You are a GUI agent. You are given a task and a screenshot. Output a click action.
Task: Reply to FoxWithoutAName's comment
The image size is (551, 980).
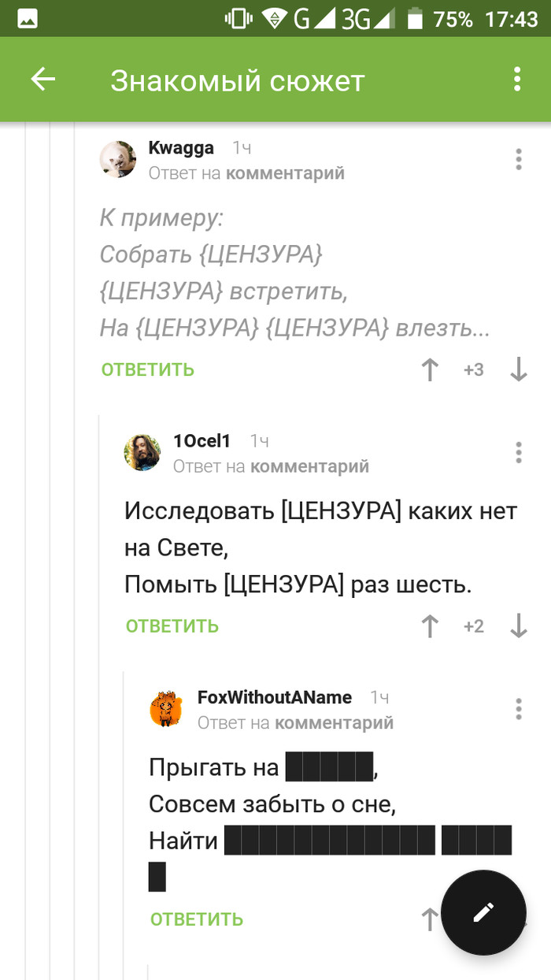click(197, 919)
